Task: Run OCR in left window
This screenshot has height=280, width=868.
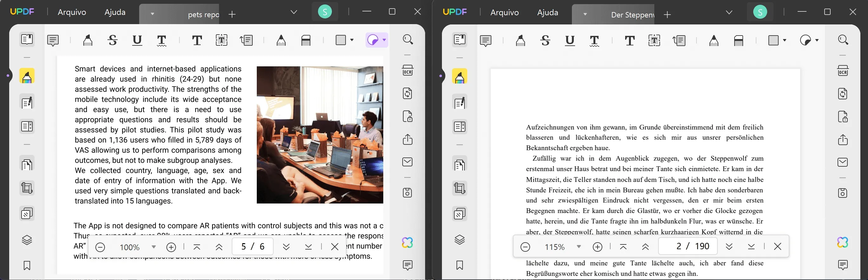Action: click(408, 70)
